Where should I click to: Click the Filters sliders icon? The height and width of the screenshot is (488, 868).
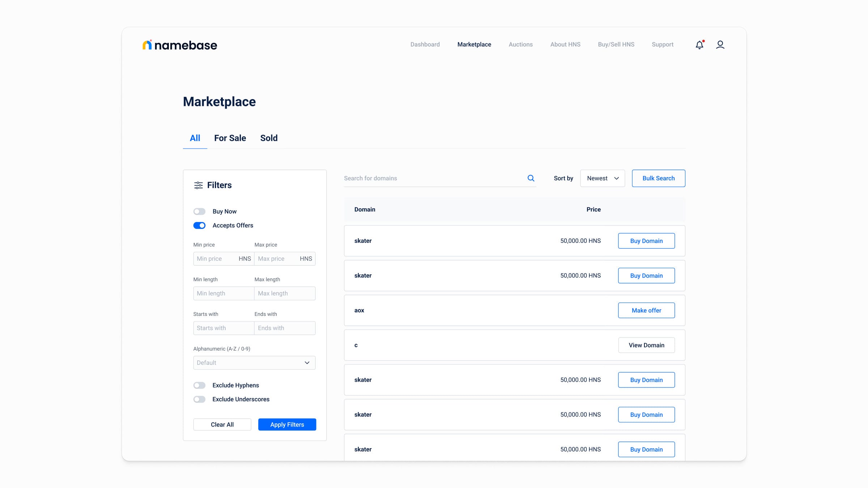pos(198,185)
